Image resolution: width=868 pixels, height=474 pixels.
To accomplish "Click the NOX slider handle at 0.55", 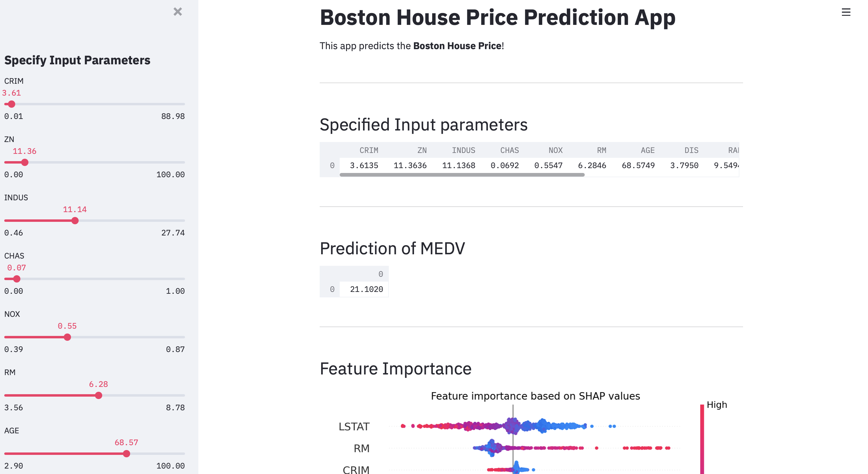I will (67, 337).
